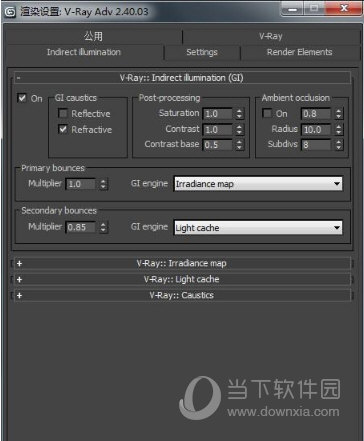Adjust the Contrast base spinner
The width and height of the screenshot is (364, 441).
(239, 145)
